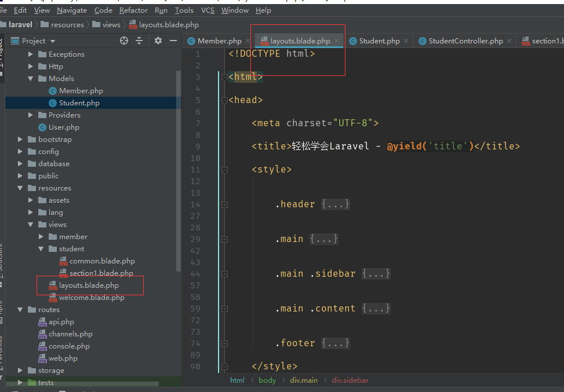Collapse the Models folder

(x=31, y=79)
